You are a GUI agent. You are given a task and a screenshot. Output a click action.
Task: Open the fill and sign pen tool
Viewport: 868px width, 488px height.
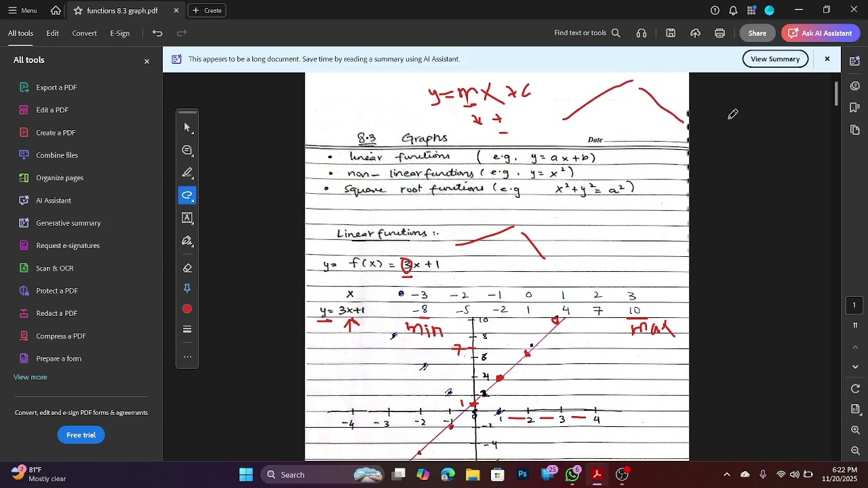(187, 241)
